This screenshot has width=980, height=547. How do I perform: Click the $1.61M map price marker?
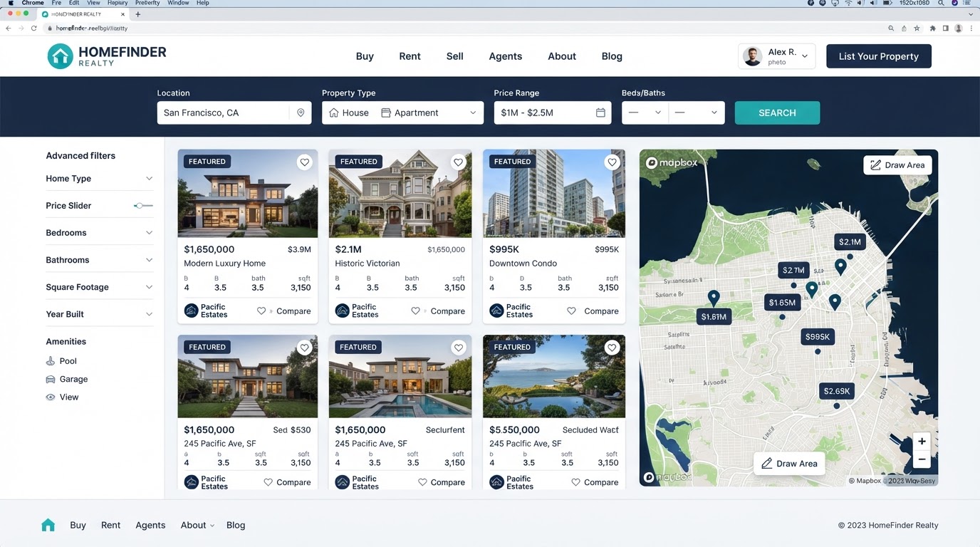tap(714, 317)
